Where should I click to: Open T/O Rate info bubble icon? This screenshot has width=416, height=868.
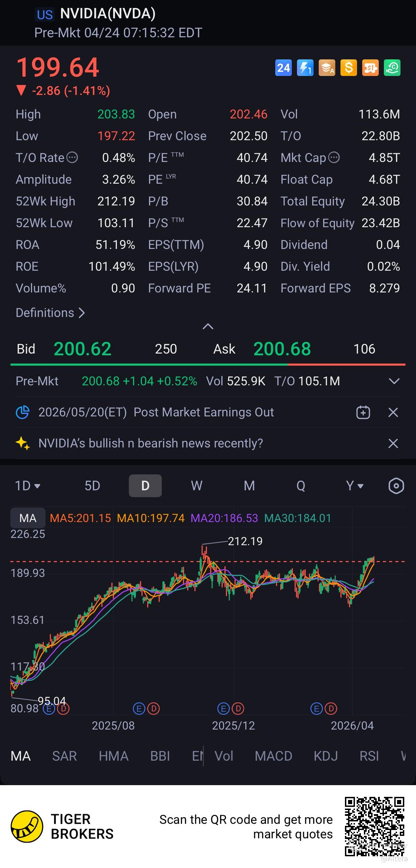click(72, 157)
